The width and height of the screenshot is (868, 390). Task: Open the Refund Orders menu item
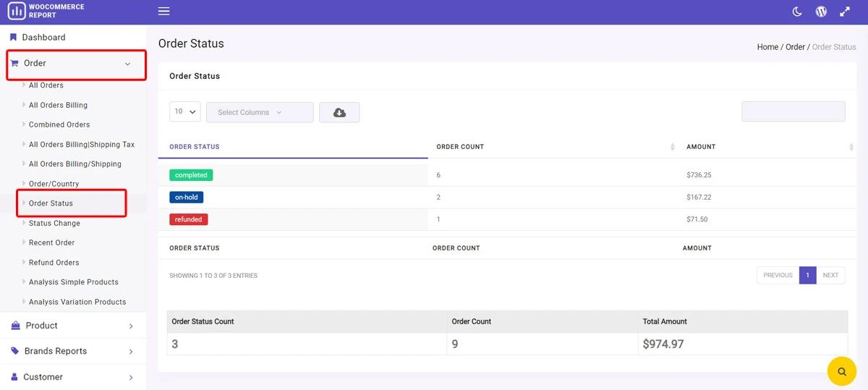pyautogui.click(x=54, y=263)
